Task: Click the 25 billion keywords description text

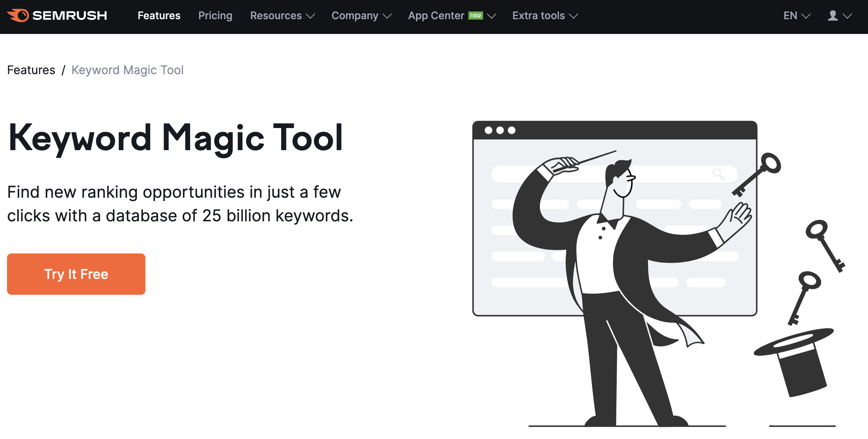Action: (x=180, y=204)
